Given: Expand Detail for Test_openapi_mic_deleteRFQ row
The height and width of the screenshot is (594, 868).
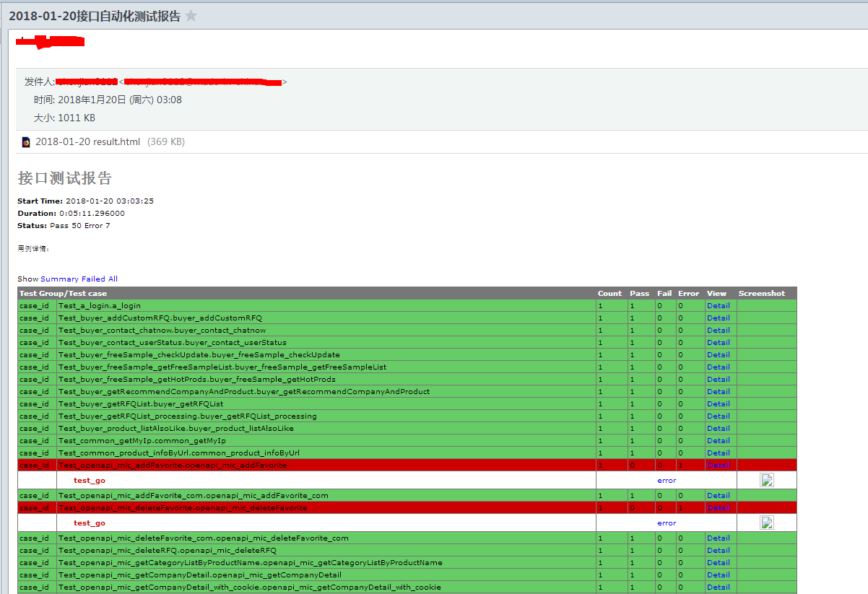Looking at the screenshot, I should pos(718,551).
